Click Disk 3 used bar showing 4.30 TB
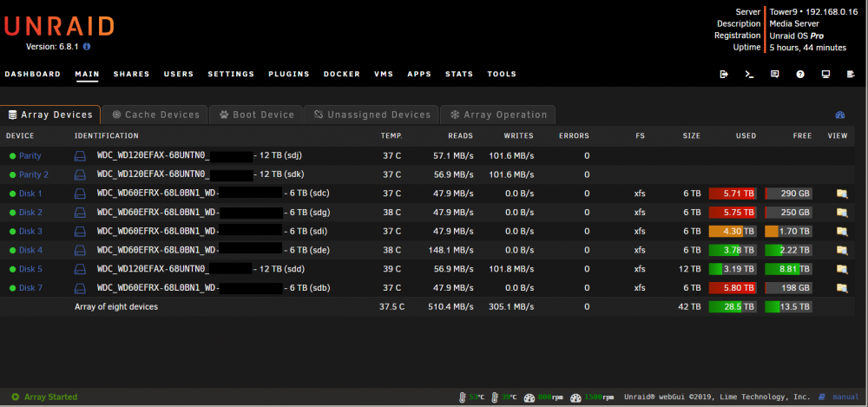Screen dimensions: 868x407 733,232
